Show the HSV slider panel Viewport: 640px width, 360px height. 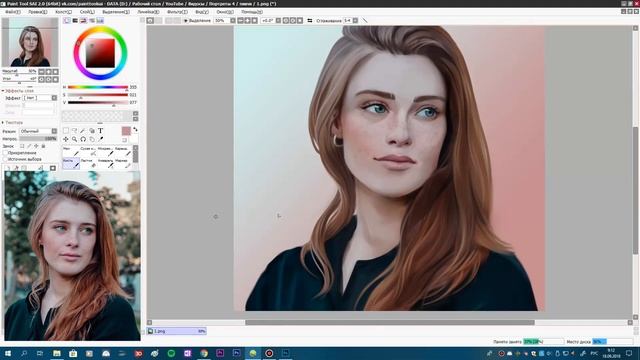coord(83,20)
